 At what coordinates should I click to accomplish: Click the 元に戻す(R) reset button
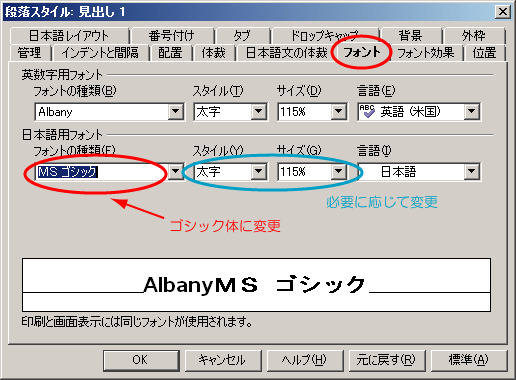tap(387, 360)
